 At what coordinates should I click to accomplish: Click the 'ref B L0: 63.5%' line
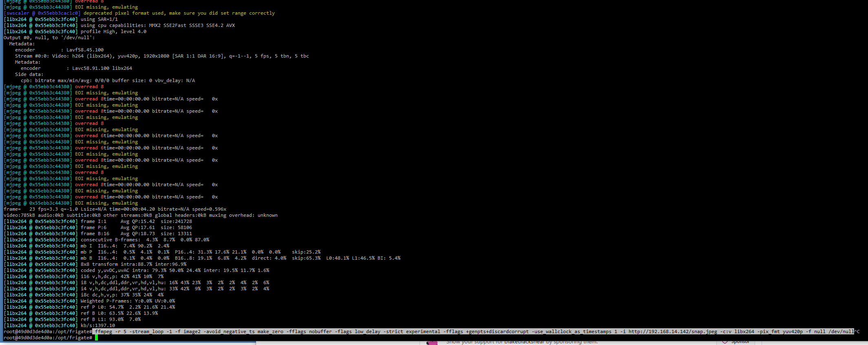[81, 313]
